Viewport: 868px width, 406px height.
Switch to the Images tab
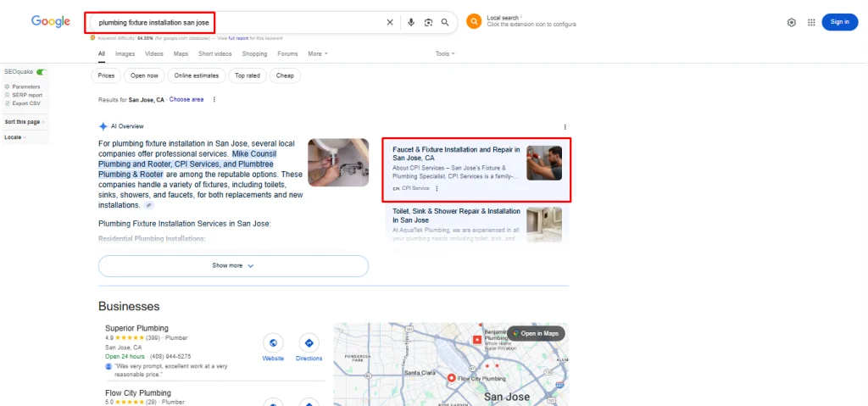click(125, 53)
